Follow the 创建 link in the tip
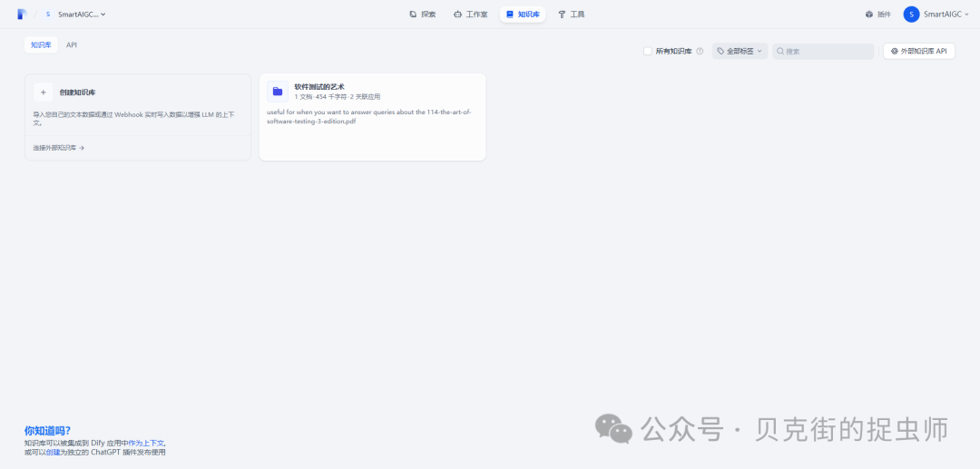Screen dimensions: 980x469 coord(54,452)
